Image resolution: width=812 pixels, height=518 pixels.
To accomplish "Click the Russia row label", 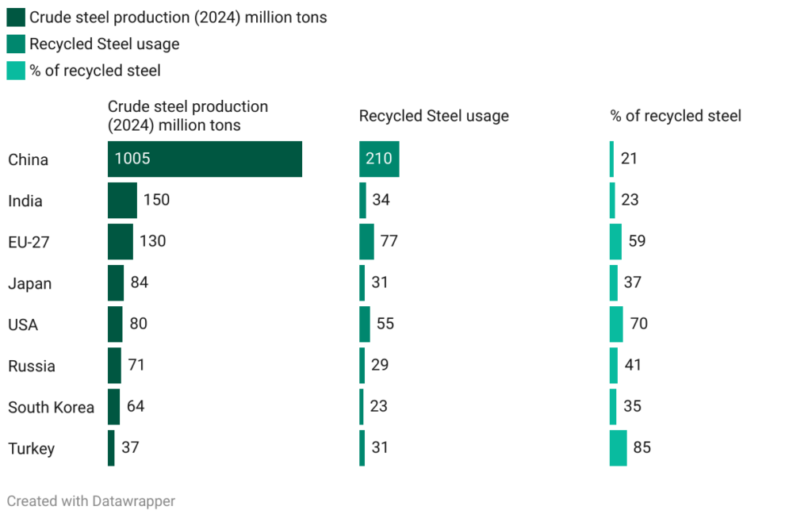I will [x=32, y=366].
